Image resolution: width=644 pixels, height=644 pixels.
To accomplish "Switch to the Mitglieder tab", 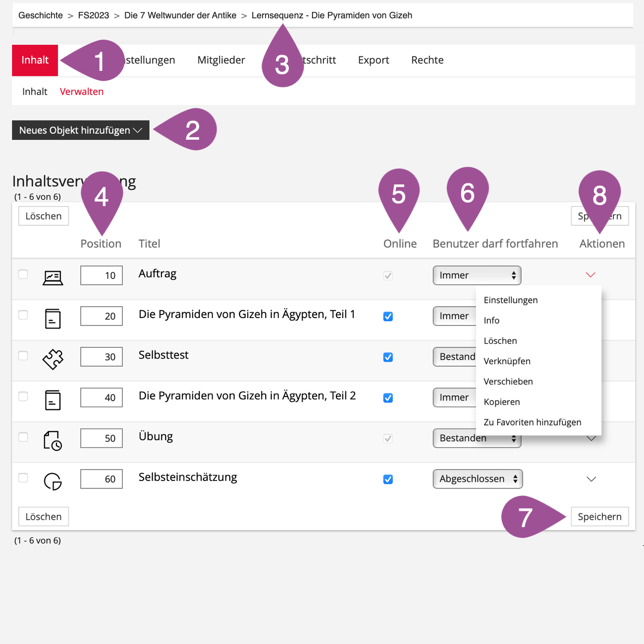I will click(221, 60).
